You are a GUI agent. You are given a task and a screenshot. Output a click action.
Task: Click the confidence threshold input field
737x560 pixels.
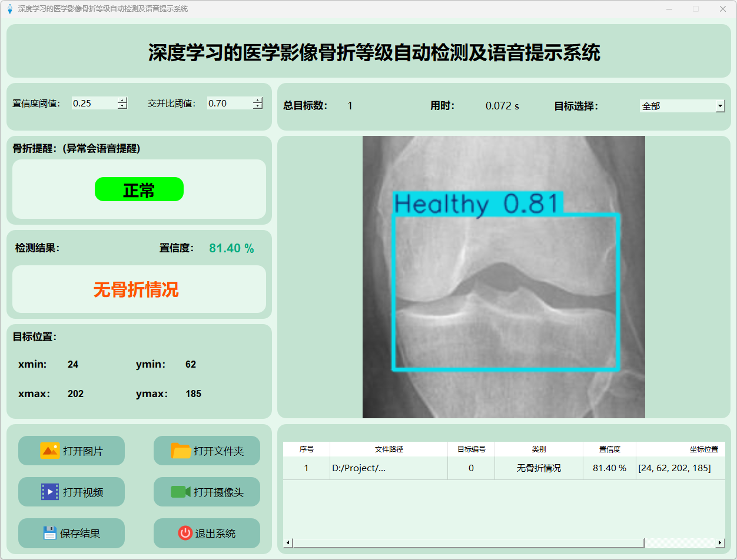(94, 104)
